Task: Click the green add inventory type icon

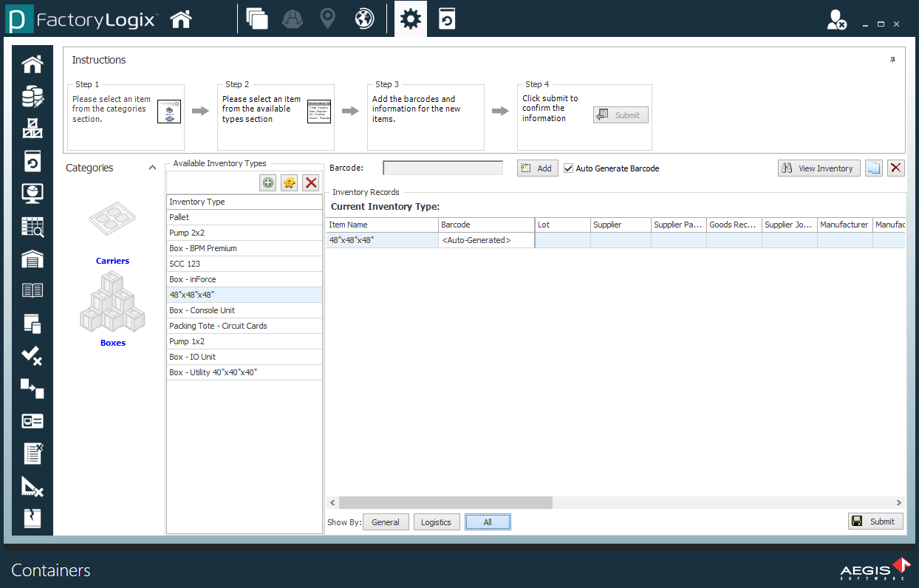Action: point(268,183)
